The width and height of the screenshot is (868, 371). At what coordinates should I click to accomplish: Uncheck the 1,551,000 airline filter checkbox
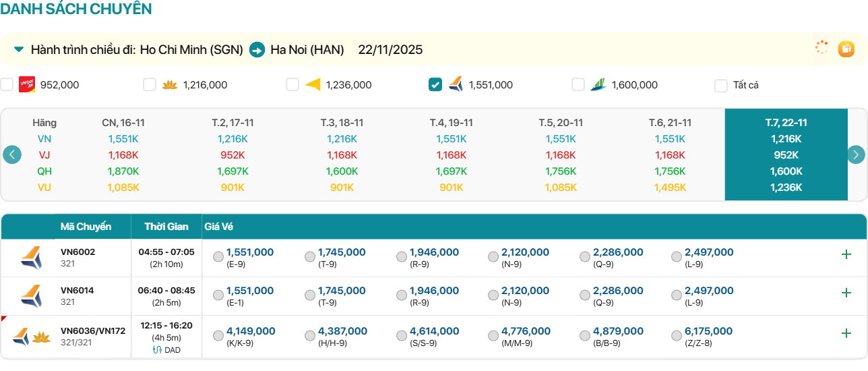point(435,85)
